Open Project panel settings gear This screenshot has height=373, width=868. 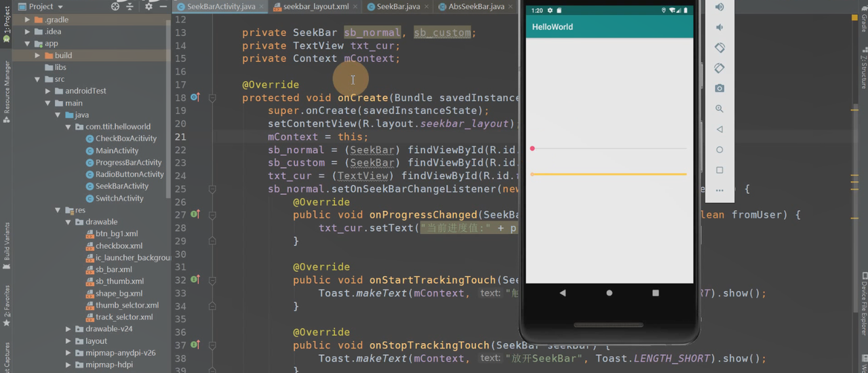[x=149, y=7]
